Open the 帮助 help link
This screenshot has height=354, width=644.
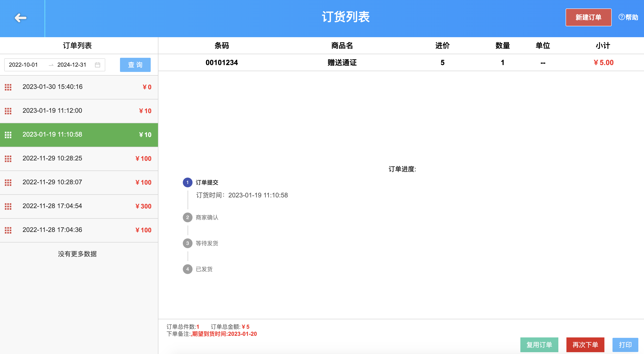[628, 17]
